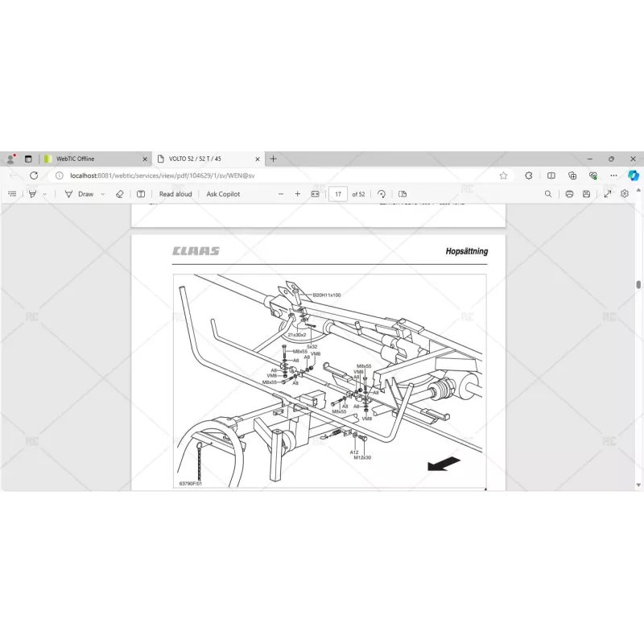Activate Fit to width view

pos(315,194)
